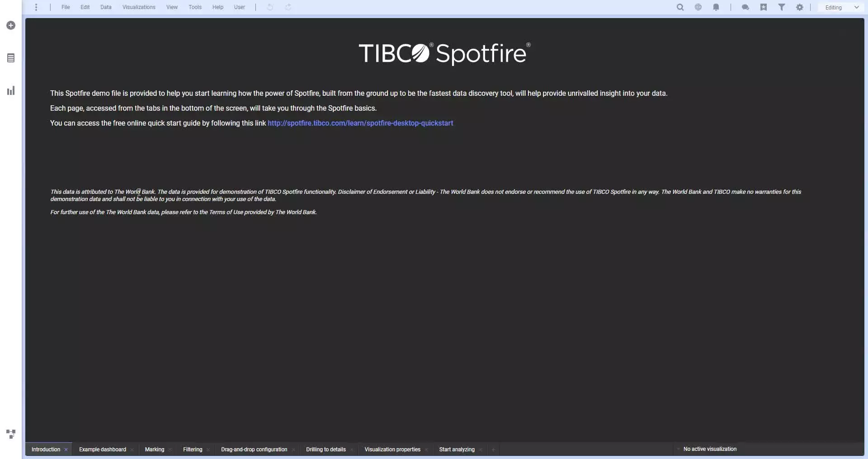Viewport: 868px width, 459px height.
Task: Close the Introduction page tab
Action: [66, 450]
